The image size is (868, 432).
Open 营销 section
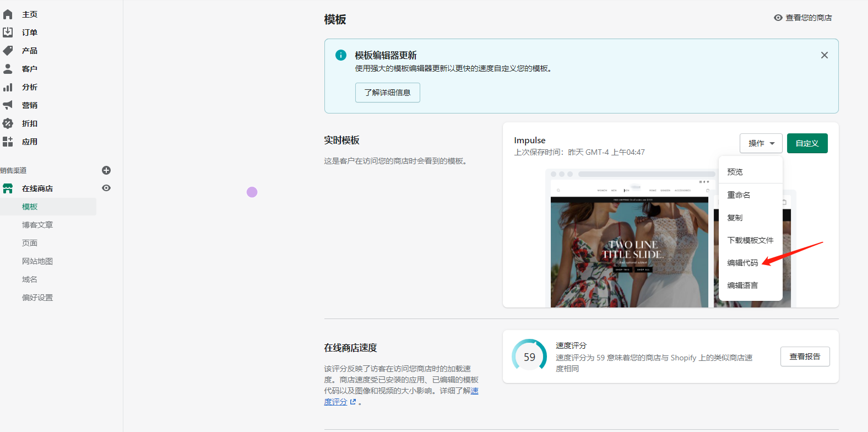coord(30,105)
